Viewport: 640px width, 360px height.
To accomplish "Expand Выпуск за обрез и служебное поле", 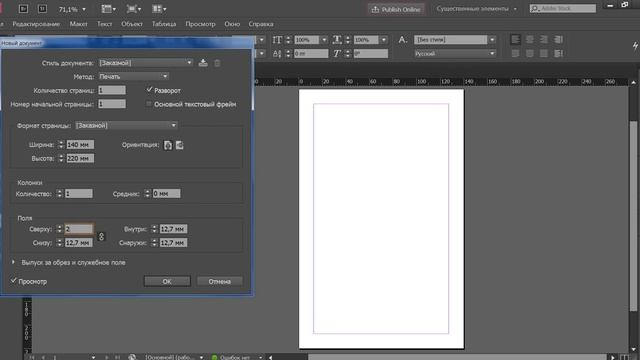I will tap(13, 262).
